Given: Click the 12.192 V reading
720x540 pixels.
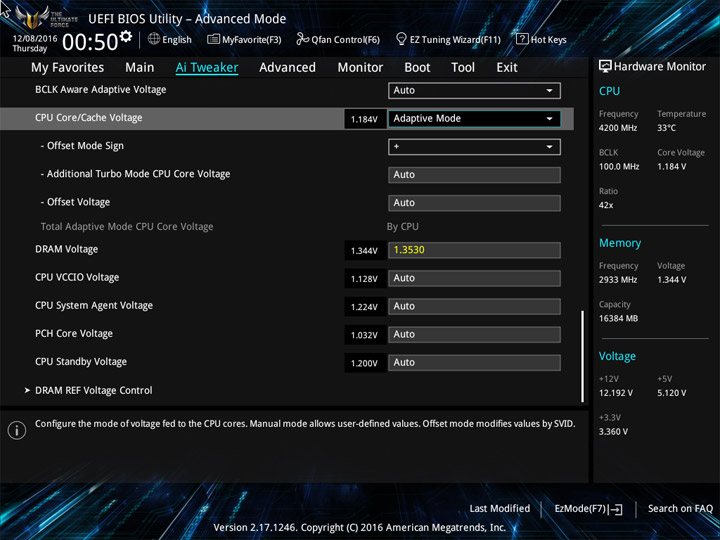Looking at the screenshot, I should (x=616, y=393).
